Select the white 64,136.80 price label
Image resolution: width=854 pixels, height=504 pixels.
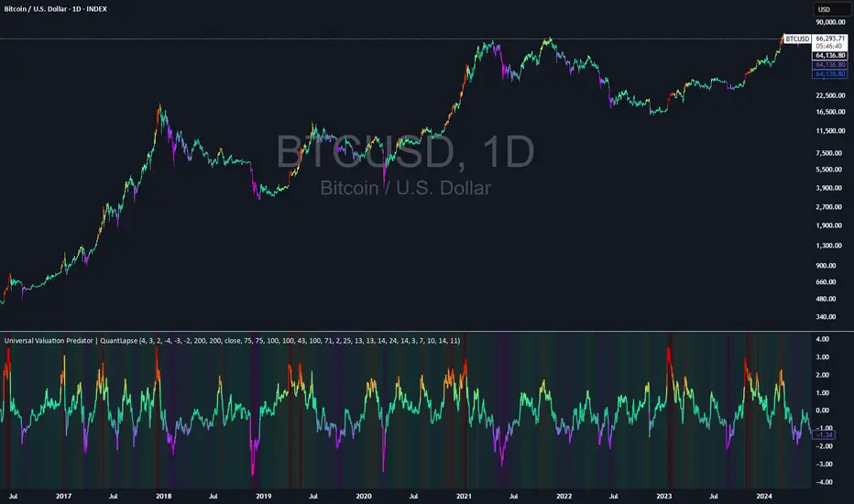tap(830, 56)
